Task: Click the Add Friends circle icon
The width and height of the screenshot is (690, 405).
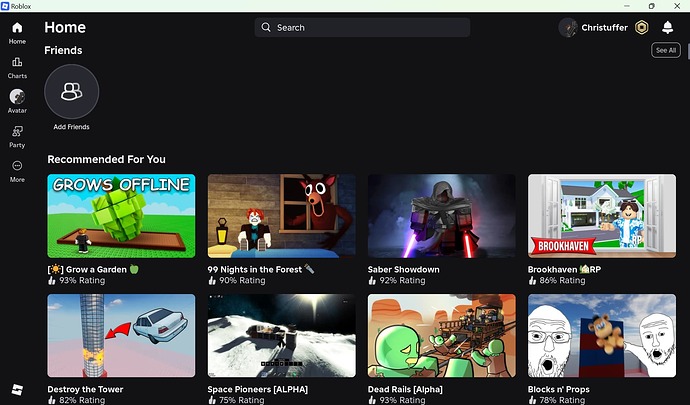Action: (72, 92)
